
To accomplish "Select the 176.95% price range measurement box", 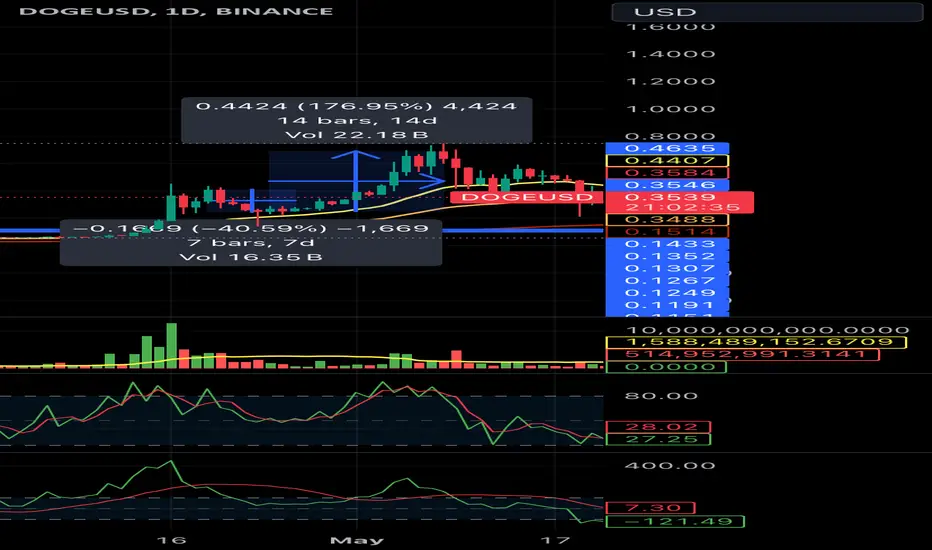I will [x=357, y=121].
